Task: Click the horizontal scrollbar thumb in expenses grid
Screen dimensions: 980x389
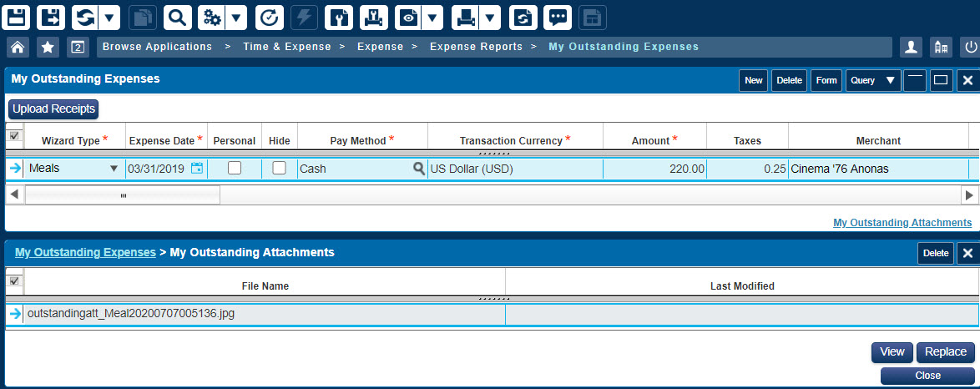Action: click(123, 195)
